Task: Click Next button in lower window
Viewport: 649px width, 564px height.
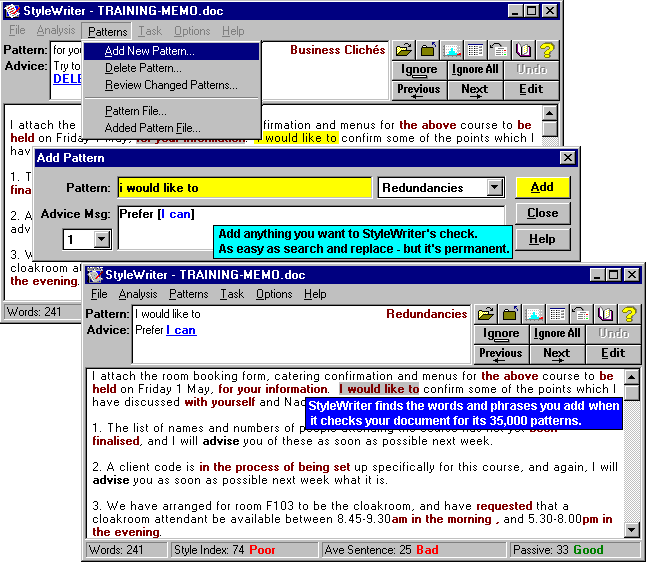Action: click(557, 354)
